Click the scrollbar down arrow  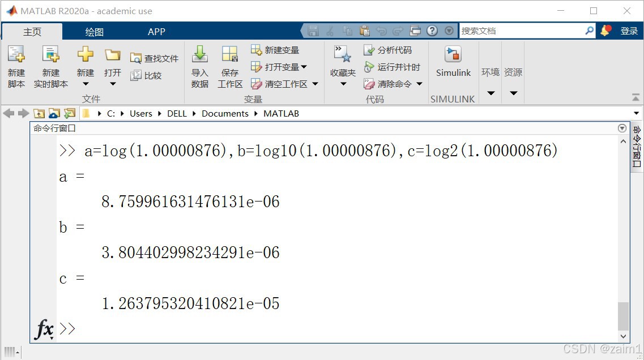[x=623, y=336]
